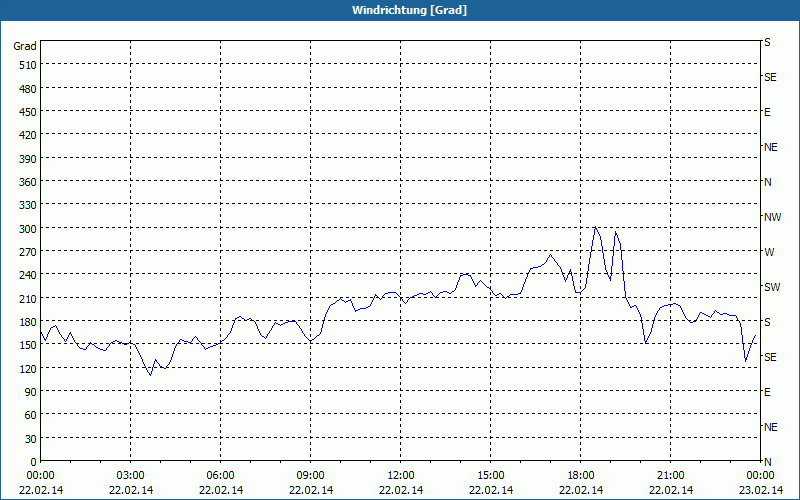Select the 270 y-axis tick label
Image resolution: width=800 pixels, height=500 pixels.
tap(29, 252)
